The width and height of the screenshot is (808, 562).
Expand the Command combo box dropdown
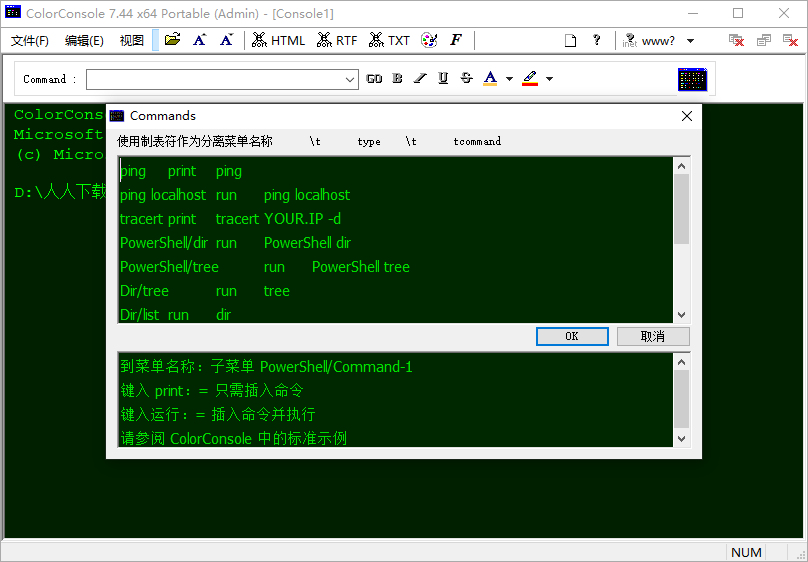(350, 79)
